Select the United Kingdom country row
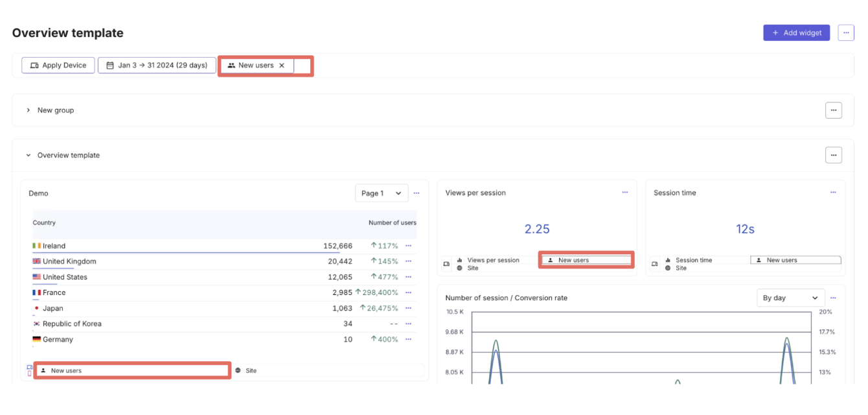 tap(224, 261)
